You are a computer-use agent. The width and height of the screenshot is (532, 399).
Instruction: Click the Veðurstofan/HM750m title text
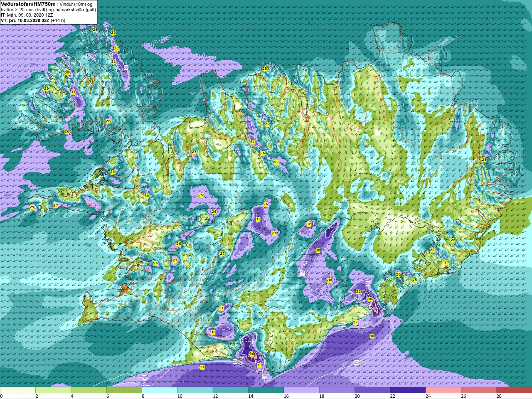pyautogui.click(x=28, y=3)
